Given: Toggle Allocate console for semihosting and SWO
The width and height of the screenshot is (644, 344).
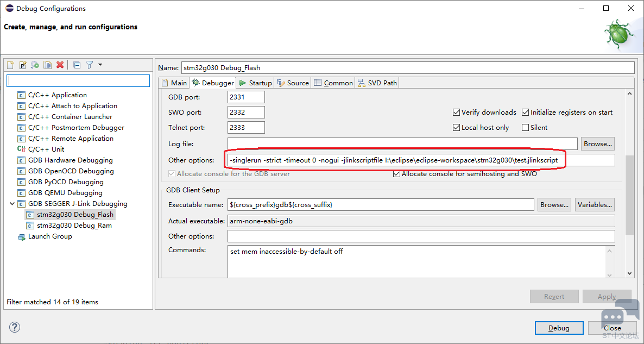Looking at the screenshot, I should click(396, 174).
